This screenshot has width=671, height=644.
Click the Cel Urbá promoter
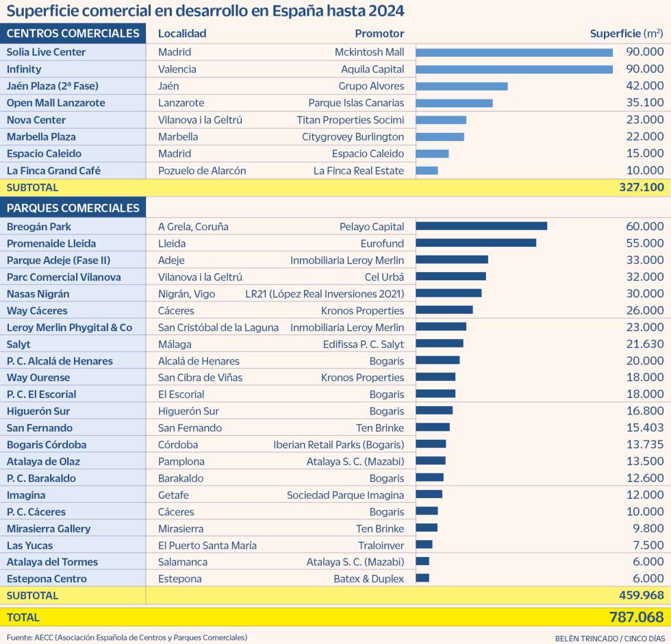[384, 277]
